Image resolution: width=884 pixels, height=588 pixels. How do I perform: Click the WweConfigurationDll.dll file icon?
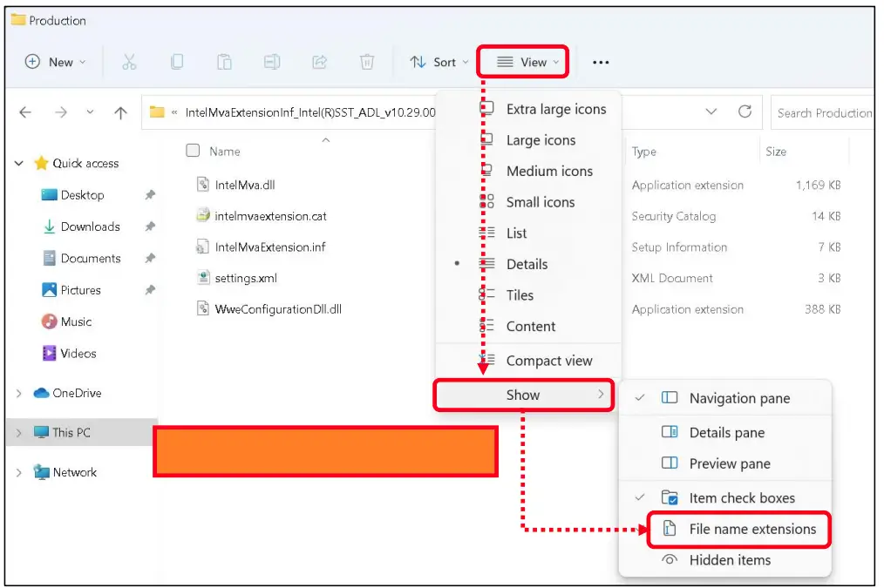pos(203,308)
